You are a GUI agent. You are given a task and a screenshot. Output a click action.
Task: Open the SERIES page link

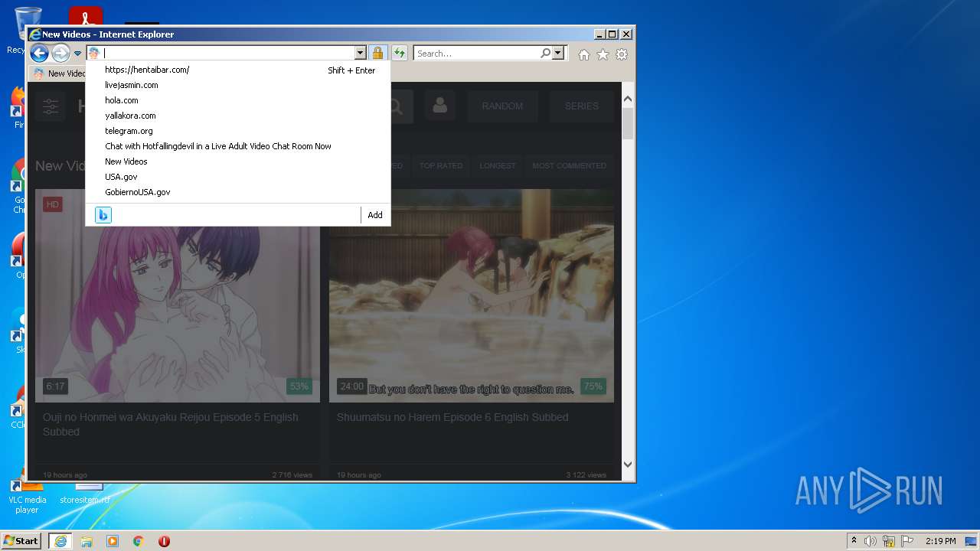coord(582,106)
